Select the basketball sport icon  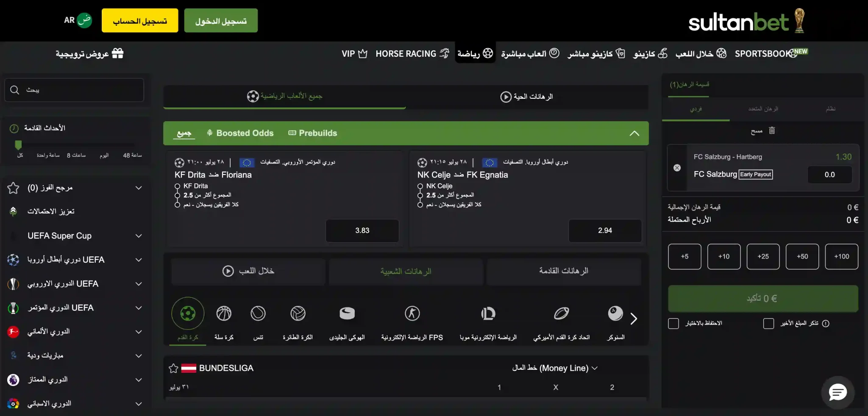(224, 313)
